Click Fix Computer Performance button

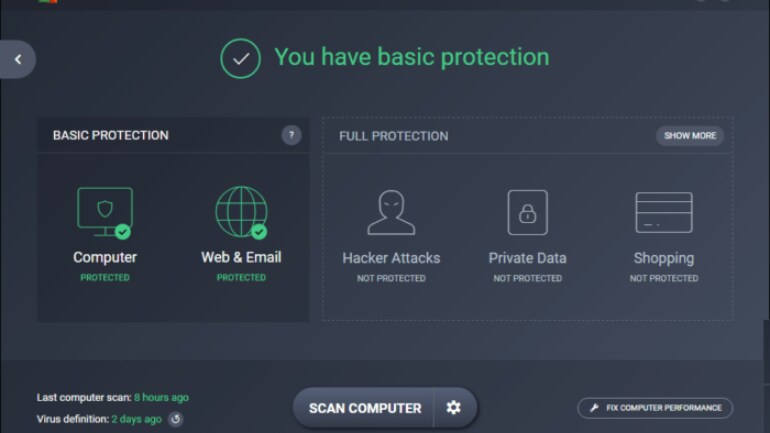tap(655, 408)
